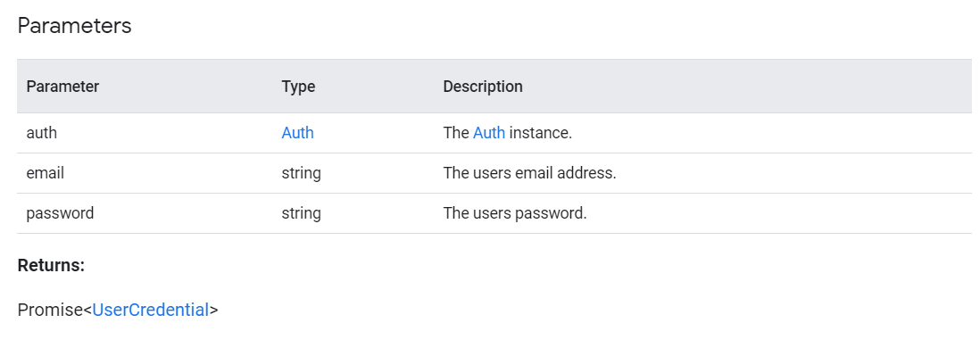
Task: Open the UserCredential return type link
Action: coord(151,310)
